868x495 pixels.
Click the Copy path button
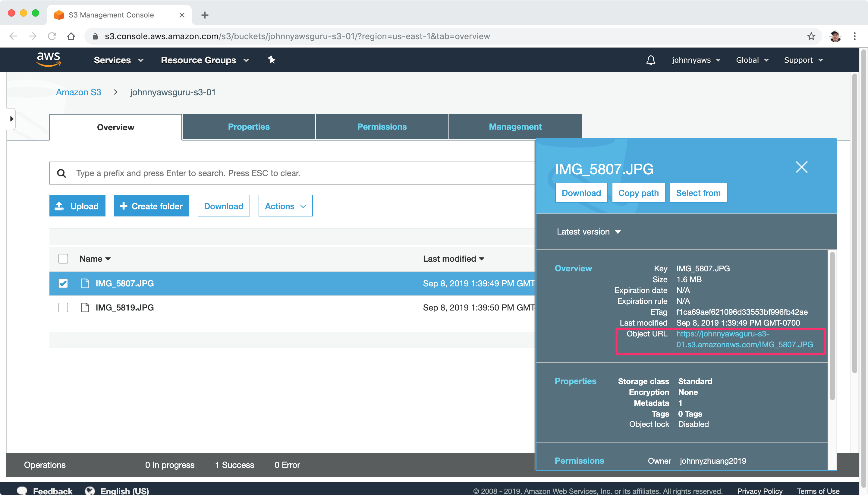[x=638, y=193]
